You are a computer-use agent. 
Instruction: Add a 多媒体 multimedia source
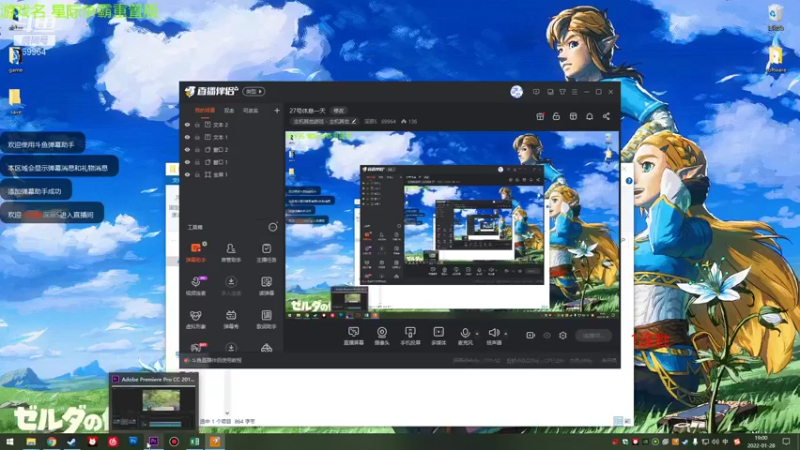tap(438, 336)
